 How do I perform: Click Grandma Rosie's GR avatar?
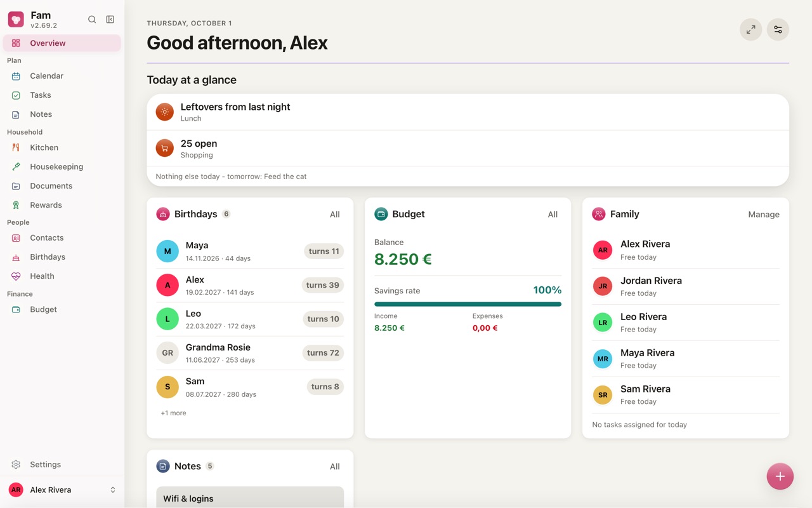(167, 353)
